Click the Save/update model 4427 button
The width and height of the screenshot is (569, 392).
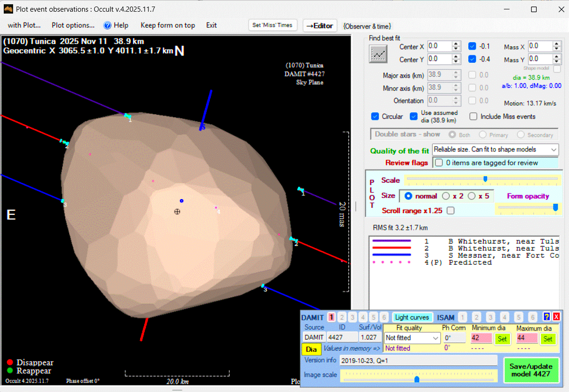531,370
